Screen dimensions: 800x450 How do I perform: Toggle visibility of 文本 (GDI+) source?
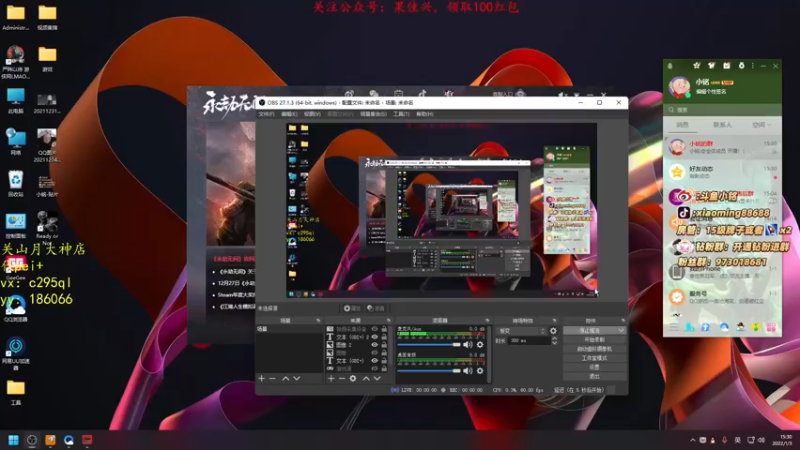[374, 361]
